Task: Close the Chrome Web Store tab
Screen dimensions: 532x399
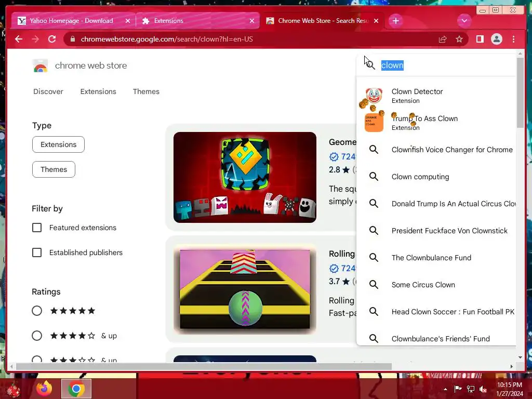Action: pos(376,21)
